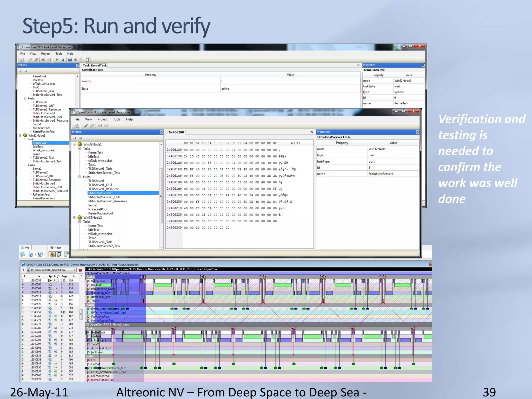Click the collapse-all minus icon in front Entities panel
The image size is (532, 399).
click(x=75, y=138)
